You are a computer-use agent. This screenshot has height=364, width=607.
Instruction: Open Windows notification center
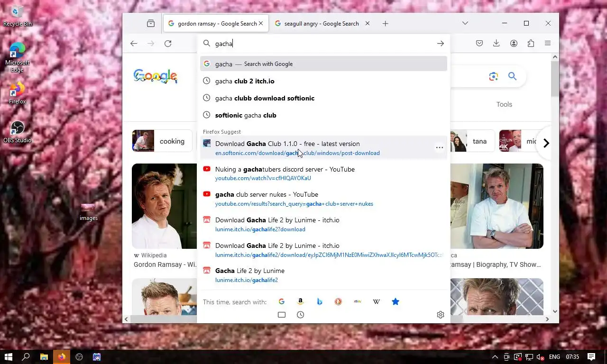(591, 357)
